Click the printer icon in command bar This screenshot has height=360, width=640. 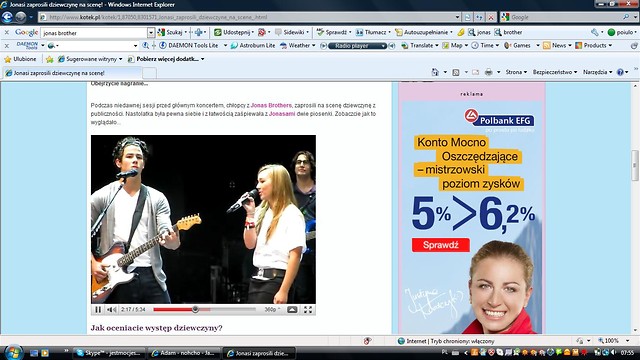(489, 72)
